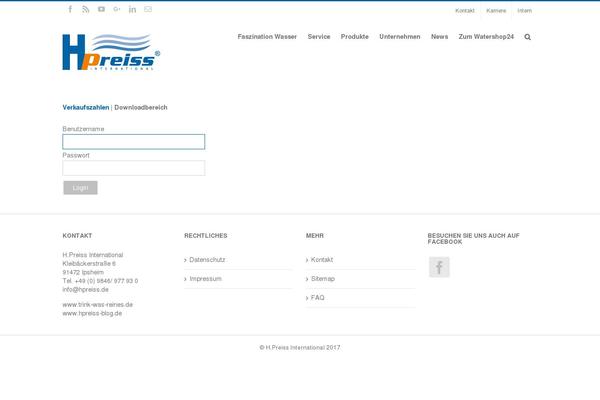The height and width of the screenshot is (400, 600).
Task: Open Impressum footer link
Action: coord(205,279)
